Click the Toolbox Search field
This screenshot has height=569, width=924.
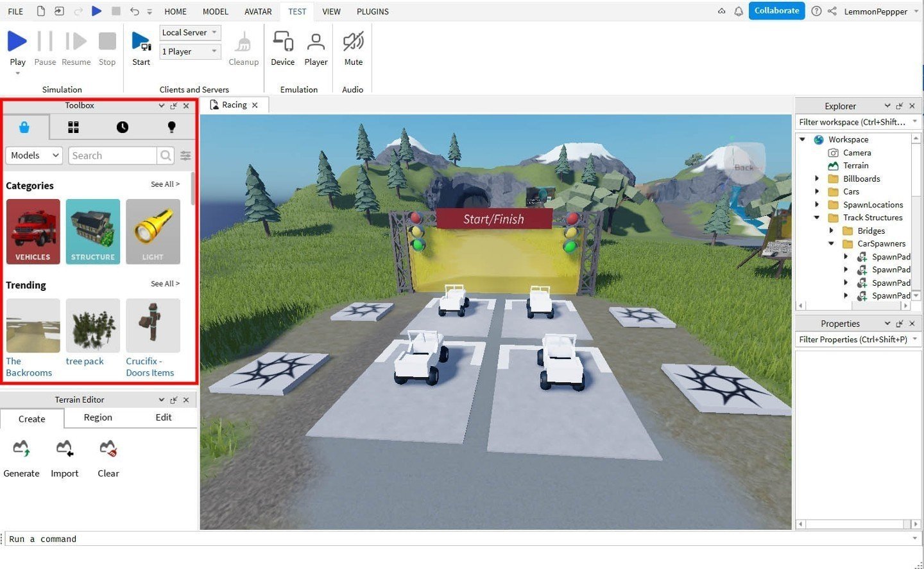[112, 155]
